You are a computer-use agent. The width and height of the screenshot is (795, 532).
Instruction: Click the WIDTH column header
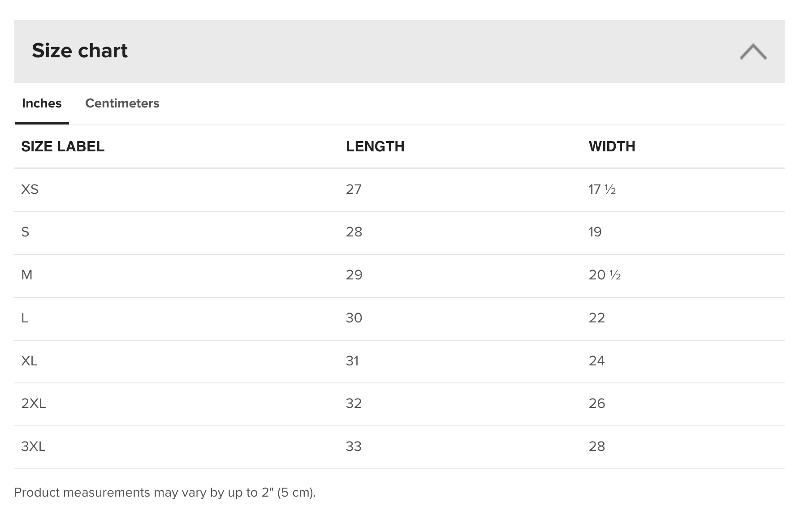point(612,146)
